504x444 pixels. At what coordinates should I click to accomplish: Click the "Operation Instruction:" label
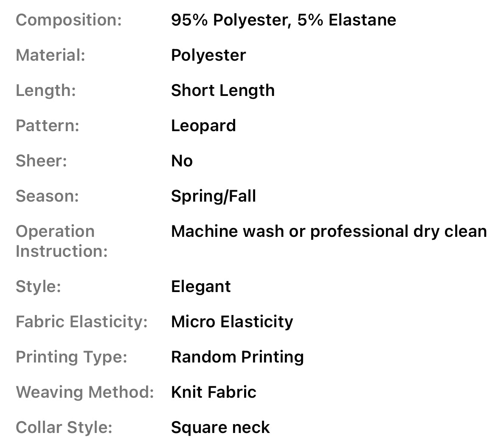tap(62, 241)
